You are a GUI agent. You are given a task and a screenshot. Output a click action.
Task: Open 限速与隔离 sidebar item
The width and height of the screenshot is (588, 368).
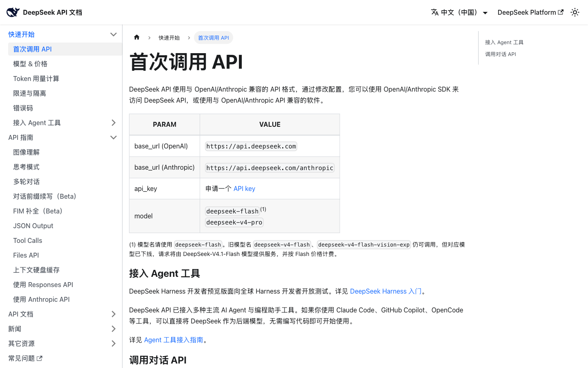[65, 93]
